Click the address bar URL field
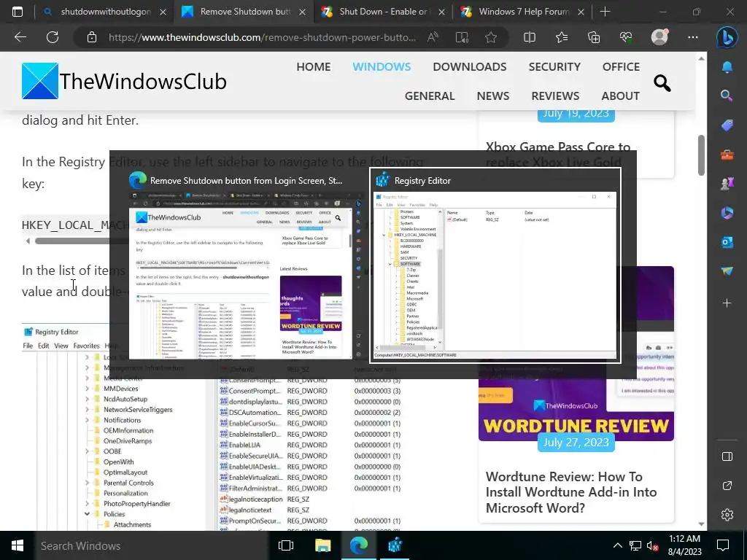The height and width of the screenshot is (560, 747). coord(262,37)
